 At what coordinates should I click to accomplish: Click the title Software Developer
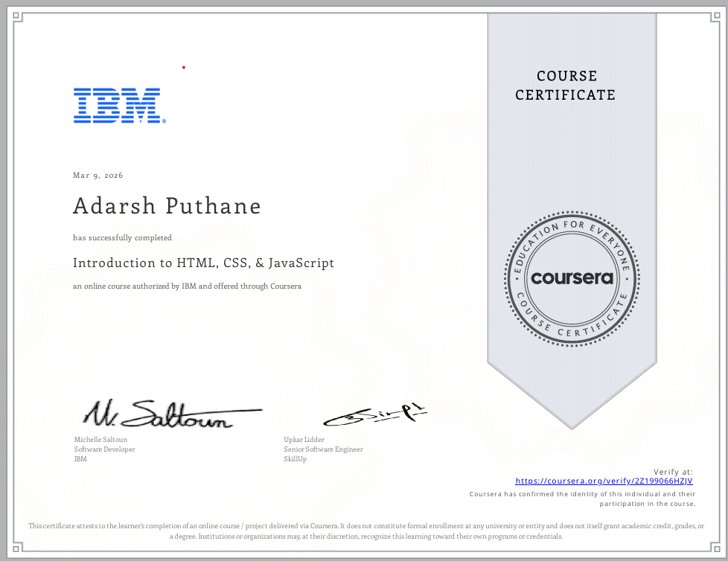click(104, 449)
